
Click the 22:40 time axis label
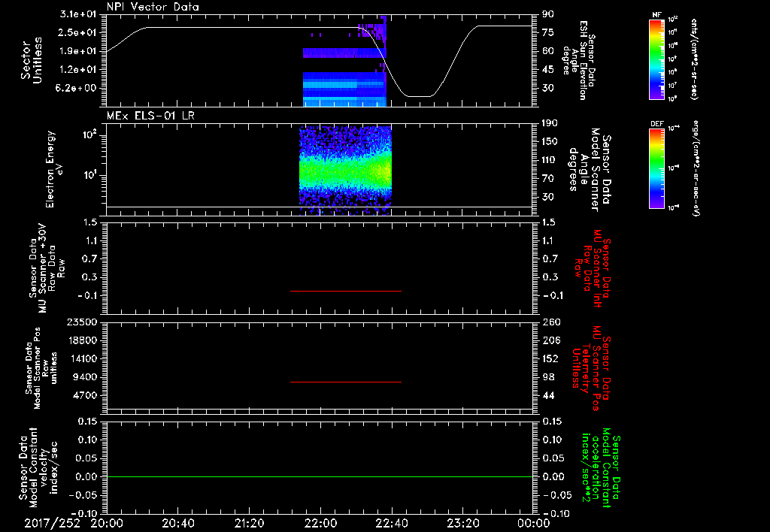pos(391,524)
